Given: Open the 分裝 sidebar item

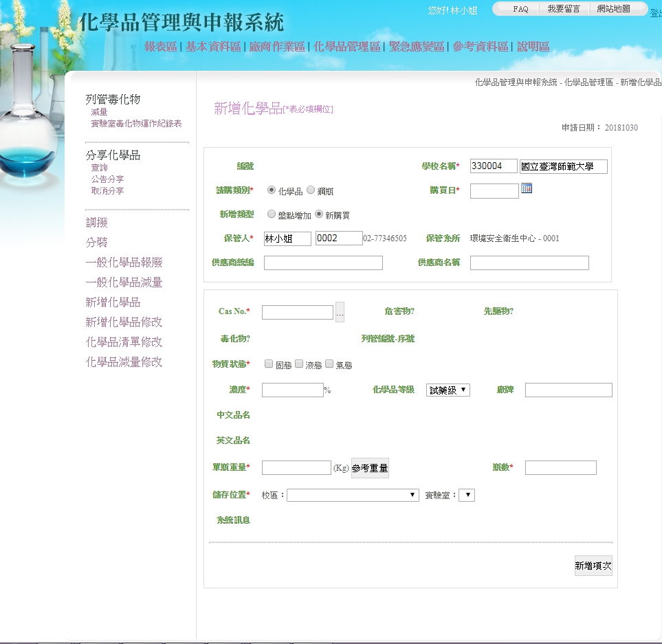Looking at the screenshot, I should point(97,242).
